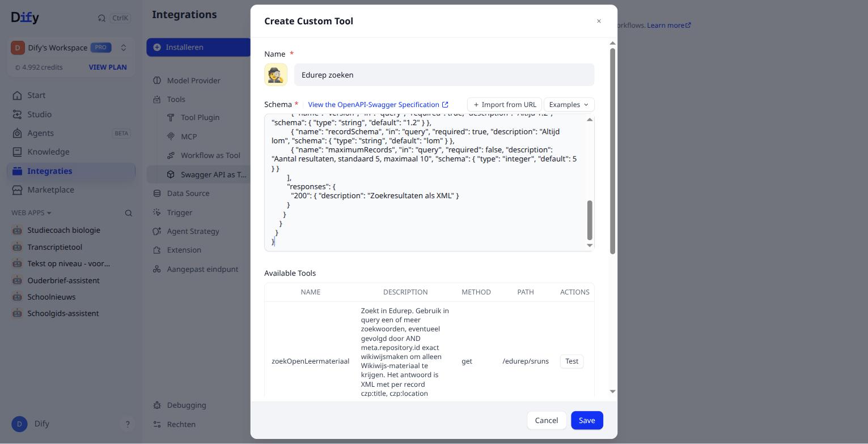Click the Installeren button
Viewport: 868px width, 444px height.
[198, 48]
